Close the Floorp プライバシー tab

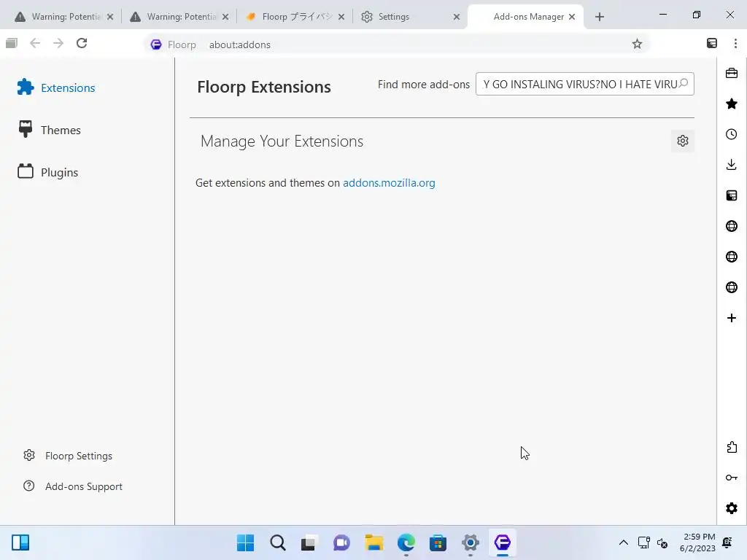pos(341,17)
